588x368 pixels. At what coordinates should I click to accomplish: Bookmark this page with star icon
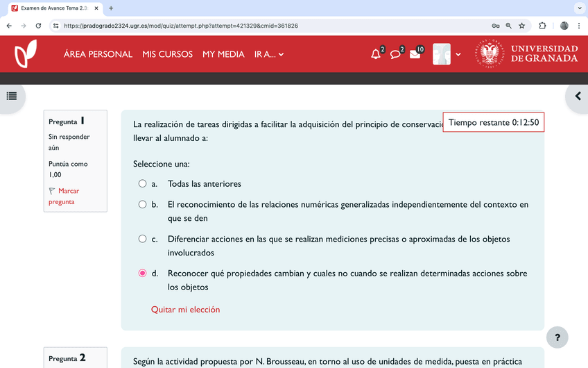pos(521,26)
